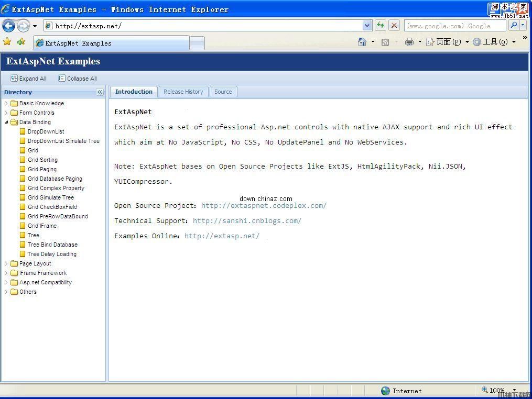Open the 页面(P) Page menu

pyautogui.click(x=448, y=42)
